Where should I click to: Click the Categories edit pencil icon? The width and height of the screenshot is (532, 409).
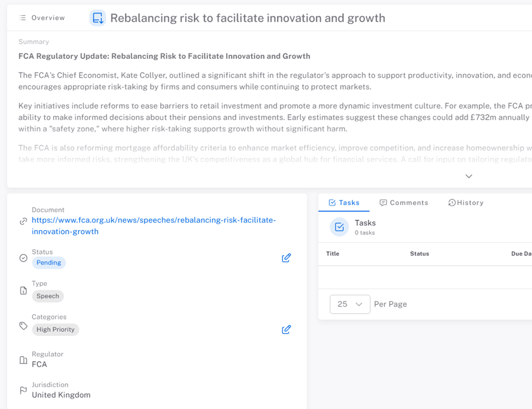click(x=286, y=329)
